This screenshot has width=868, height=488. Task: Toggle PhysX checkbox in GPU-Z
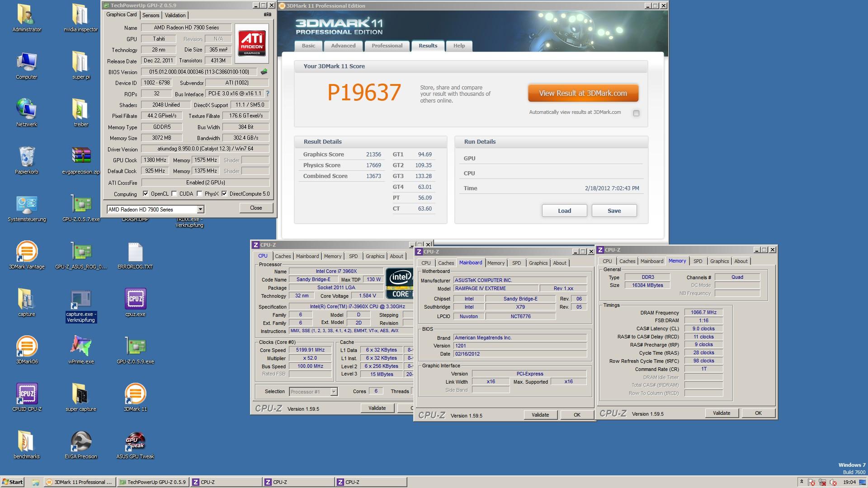[x=199, y=193]
